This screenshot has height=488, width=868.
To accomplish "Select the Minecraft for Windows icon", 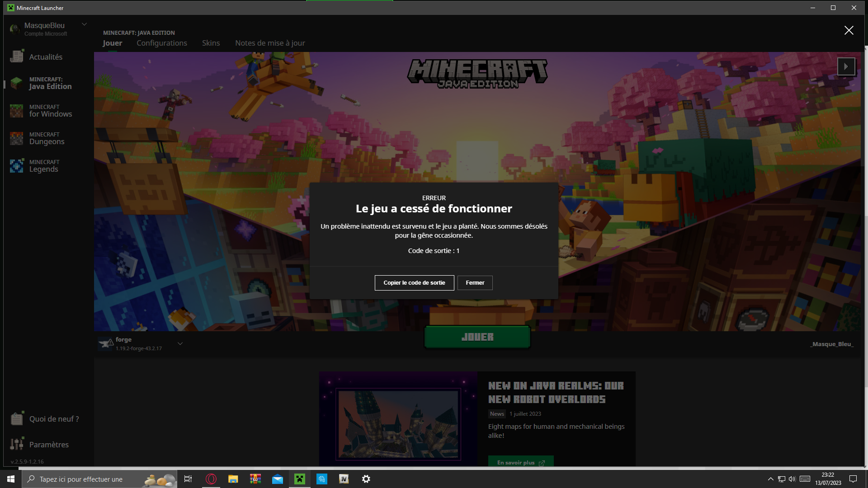I will 17,111.
